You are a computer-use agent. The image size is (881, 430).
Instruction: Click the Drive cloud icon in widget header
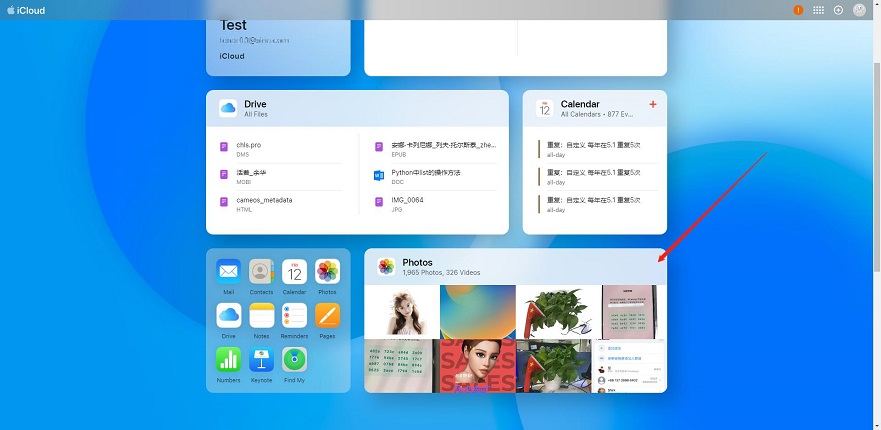[x=228, y=108]
